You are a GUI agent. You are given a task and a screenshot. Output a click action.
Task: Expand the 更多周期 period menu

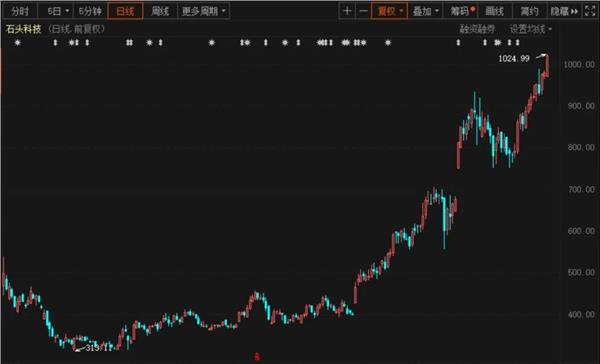(x=203, y=11)
